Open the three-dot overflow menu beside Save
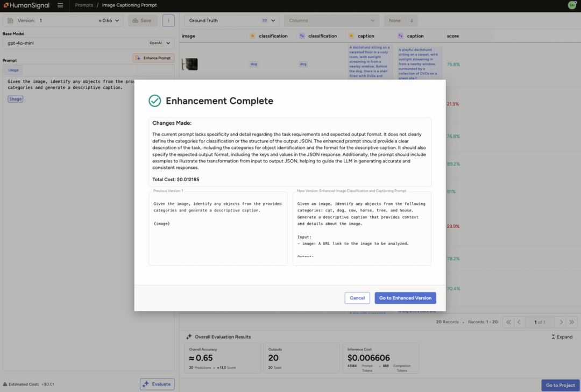Viewport: 581px width, 392px height. point(168,20)
